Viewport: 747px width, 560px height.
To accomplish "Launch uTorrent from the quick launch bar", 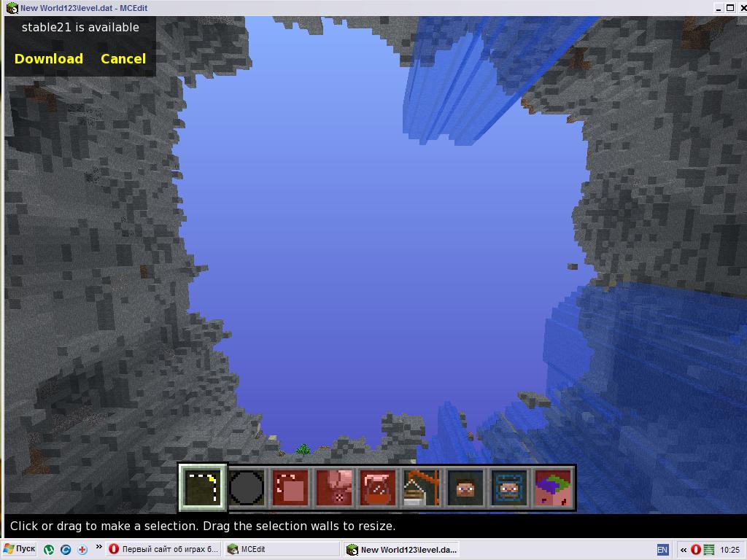I will click(x=49, y=550).
